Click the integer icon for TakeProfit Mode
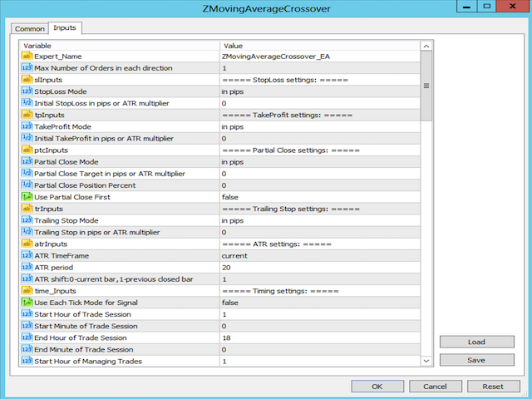The image size is (532, 399). 27,126
